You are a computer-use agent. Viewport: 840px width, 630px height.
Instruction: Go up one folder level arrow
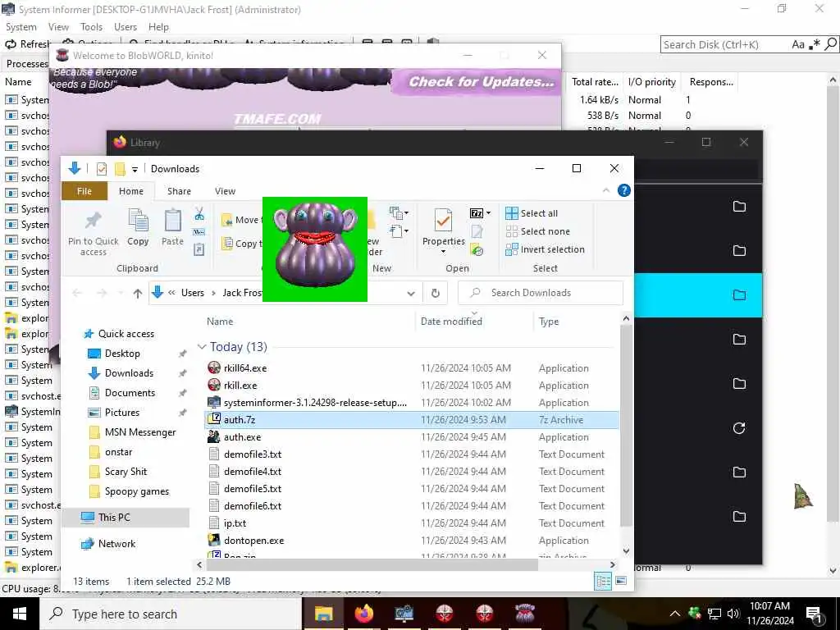(138, 293)
